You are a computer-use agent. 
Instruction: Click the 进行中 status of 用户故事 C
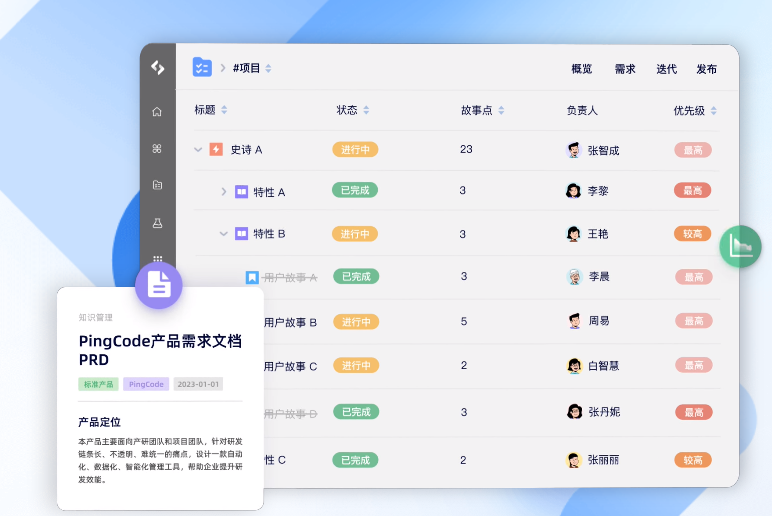pyautogui.click(x=356, y=365)
